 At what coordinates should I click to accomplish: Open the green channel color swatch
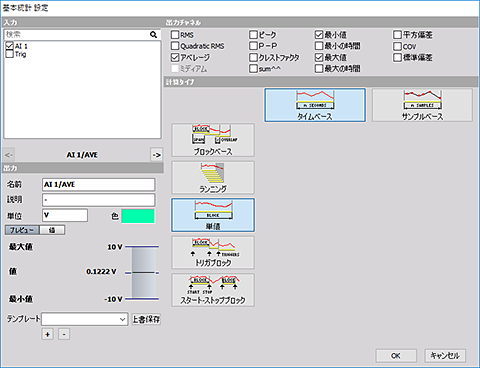coord(138,216)
